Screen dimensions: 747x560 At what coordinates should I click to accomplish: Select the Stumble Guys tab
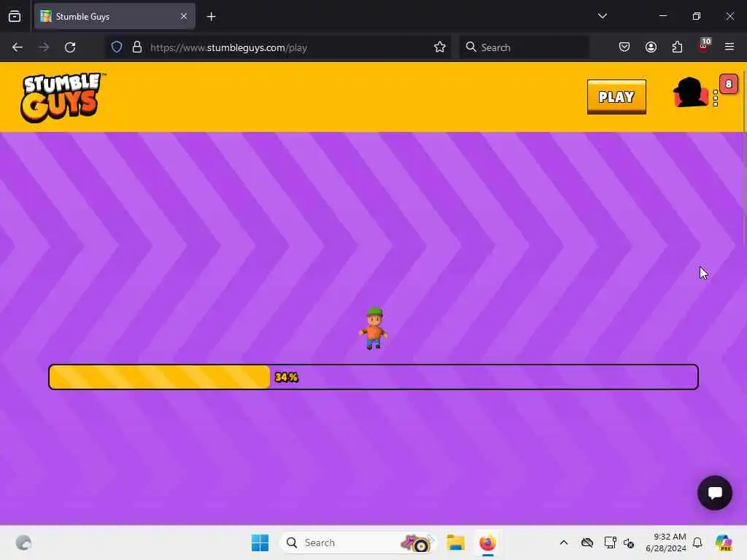115,16
